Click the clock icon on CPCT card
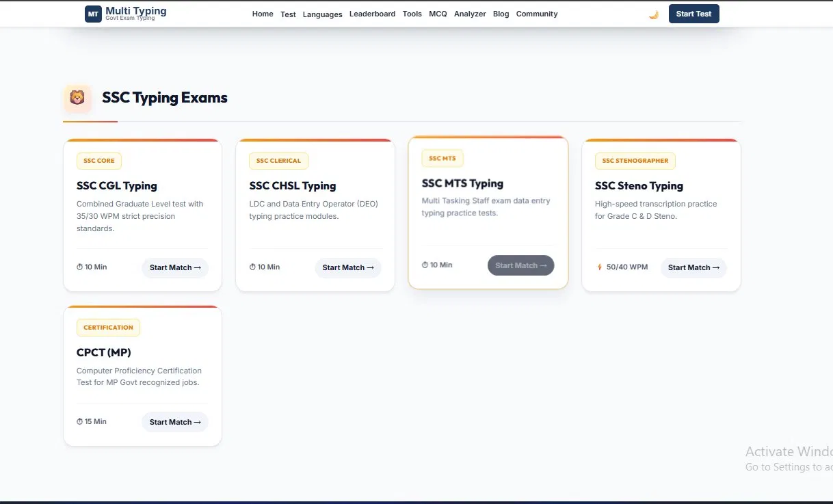 (x=80, y=421)
